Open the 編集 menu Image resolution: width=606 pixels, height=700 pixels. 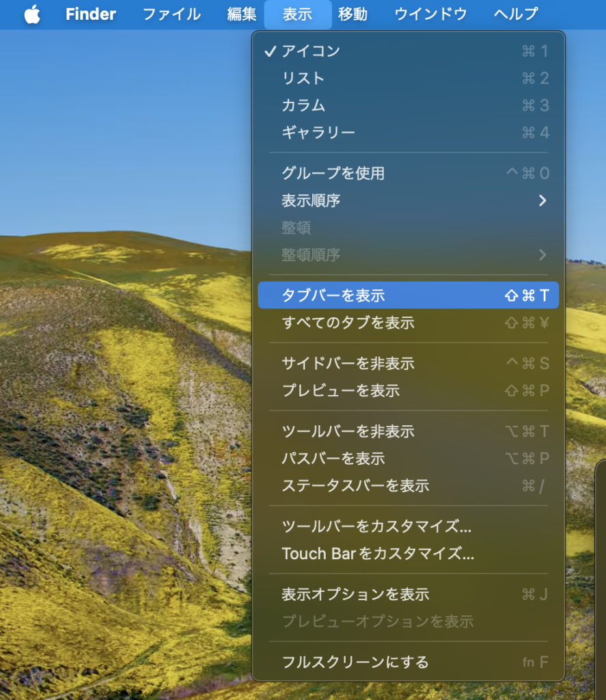pyautogui.click(x=241, y=14)
